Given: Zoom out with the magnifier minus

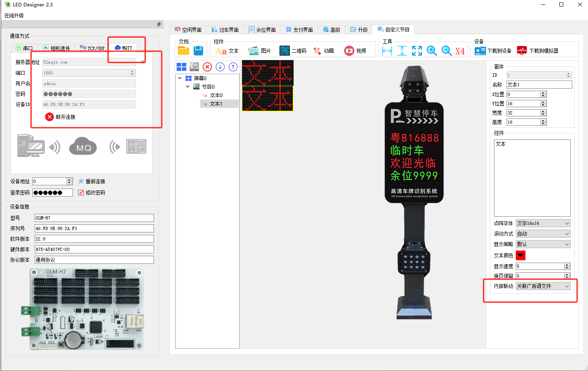Looking at the screenshot, I should pos(446,51).
